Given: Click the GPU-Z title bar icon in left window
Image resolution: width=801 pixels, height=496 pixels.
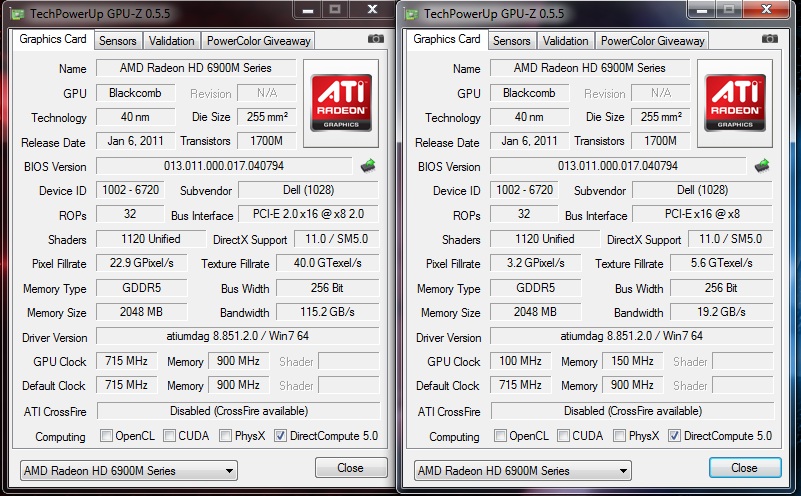Looking at the screenshot, I should [17, 14].
